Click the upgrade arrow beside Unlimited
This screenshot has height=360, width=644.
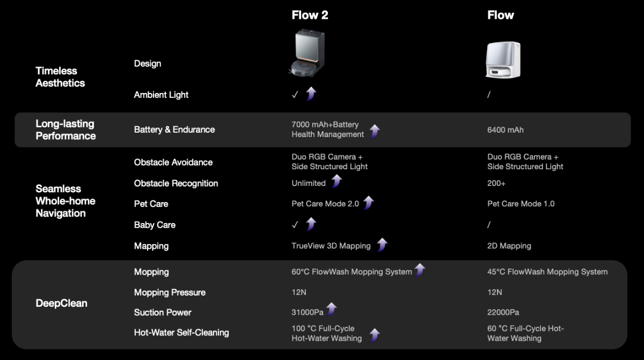point(336,182)
